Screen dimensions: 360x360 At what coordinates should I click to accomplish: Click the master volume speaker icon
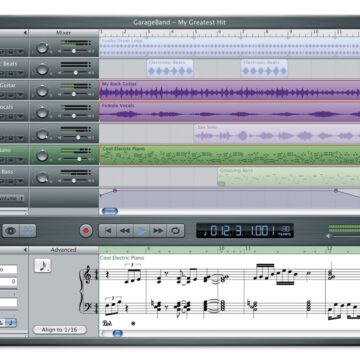pyautogui.click(x=328, y=236)
